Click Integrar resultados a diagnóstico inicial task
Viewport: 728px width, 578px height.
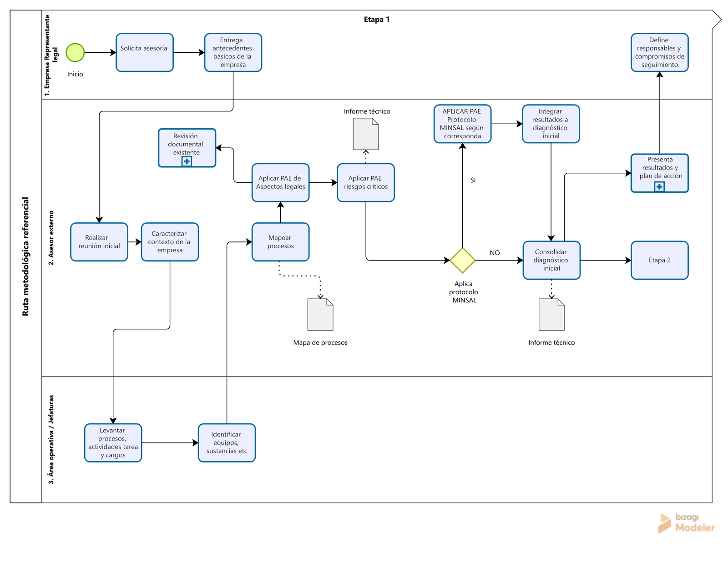tap(551, 124)
